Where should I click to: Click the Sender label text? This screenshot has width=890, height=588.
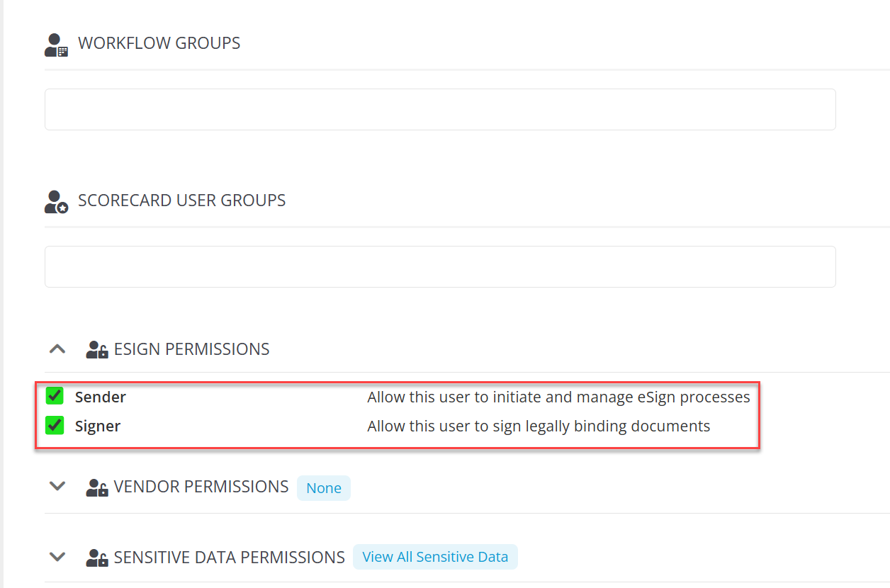click(101, 397)
